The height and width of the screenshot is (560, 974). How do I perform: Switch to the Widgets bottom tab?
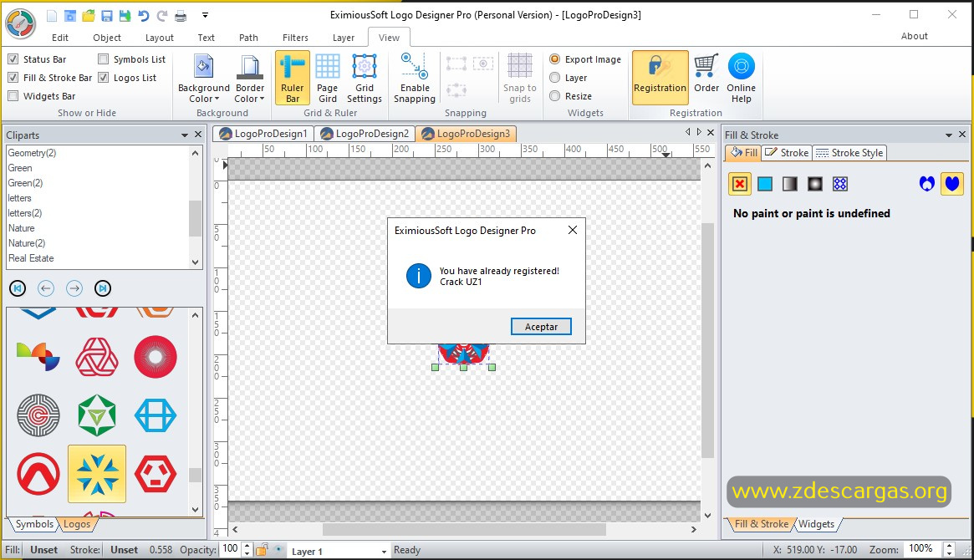coord(816,524)
